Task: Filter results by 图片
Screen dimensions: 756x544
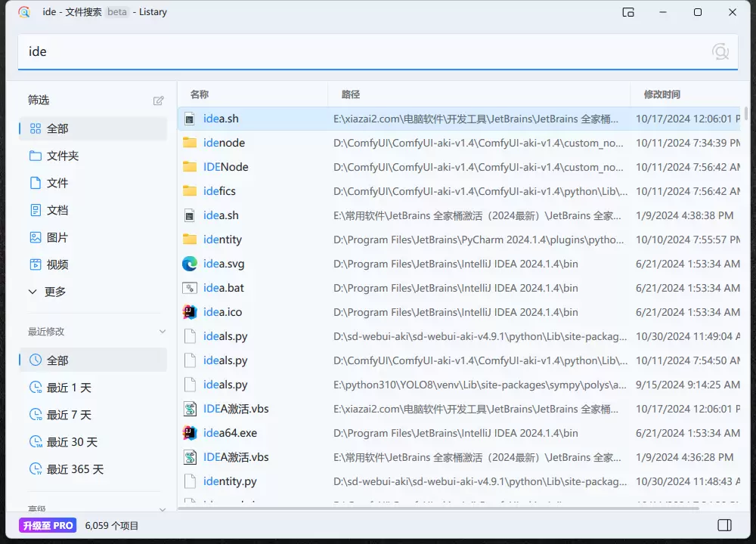Action: click(93, 237)
